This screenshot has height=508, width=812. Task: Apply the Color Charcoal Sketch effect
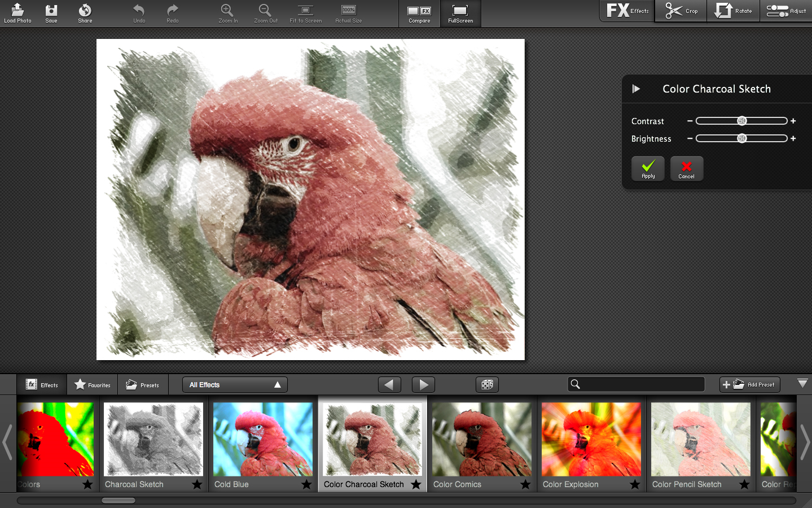click(x=648, y=168)
